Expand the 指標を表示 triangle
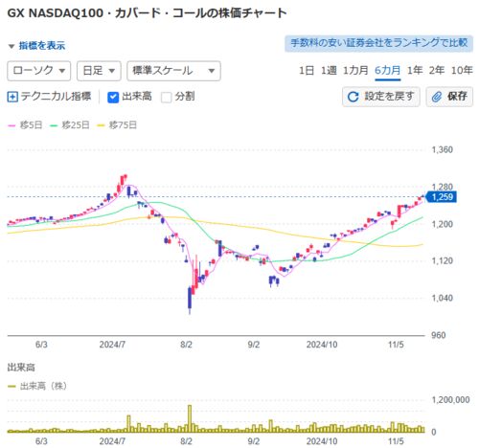Screen dimensions: 479x448 pyautogui.click(x=11, y=46)
